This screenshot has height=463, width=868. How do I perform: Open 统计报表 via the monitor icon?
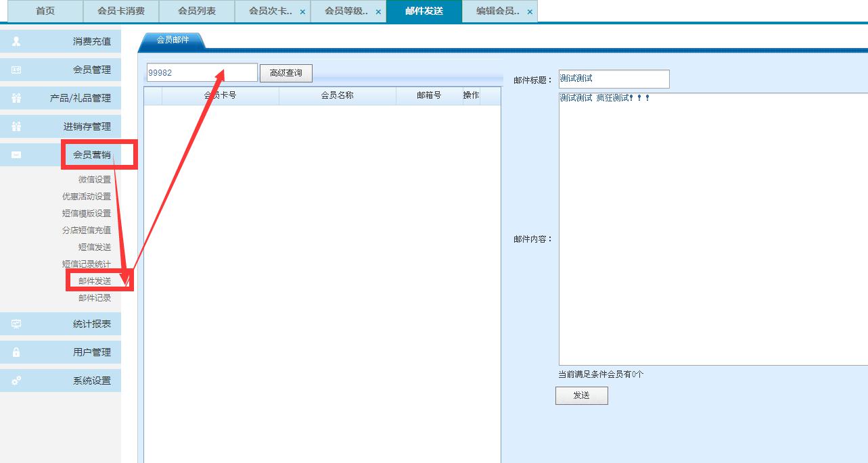coord(15,323)
